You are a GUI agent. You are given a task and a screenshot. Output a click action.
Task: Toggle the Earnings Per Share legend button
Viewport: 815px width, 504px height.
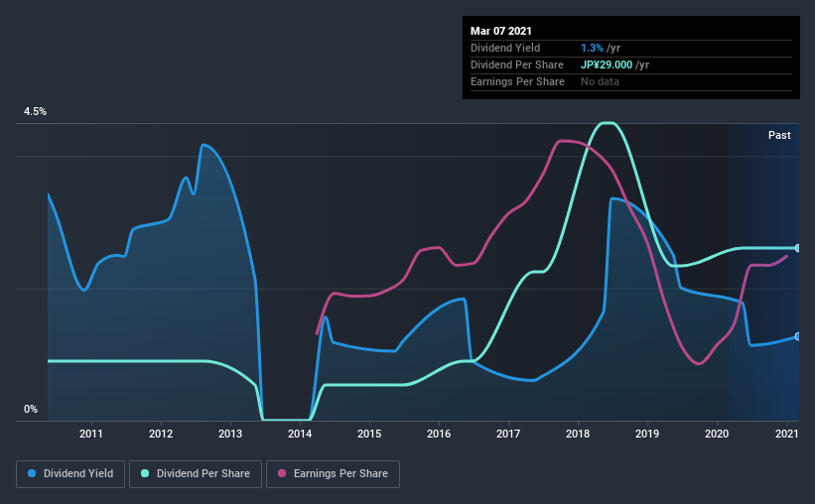(333, 474)
